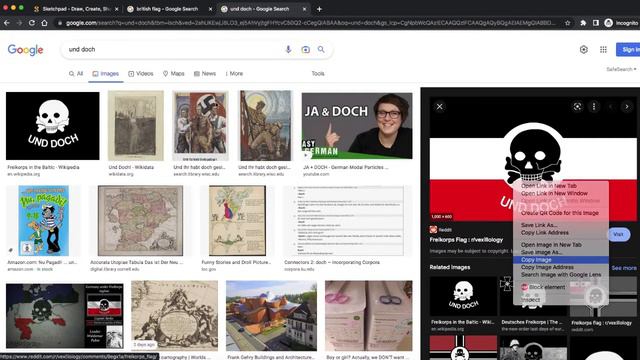Viewport: 640px width, 360px height.
Task: Open Frank Gehry Buildings thumbnail
Action: (x=271, y=316)
